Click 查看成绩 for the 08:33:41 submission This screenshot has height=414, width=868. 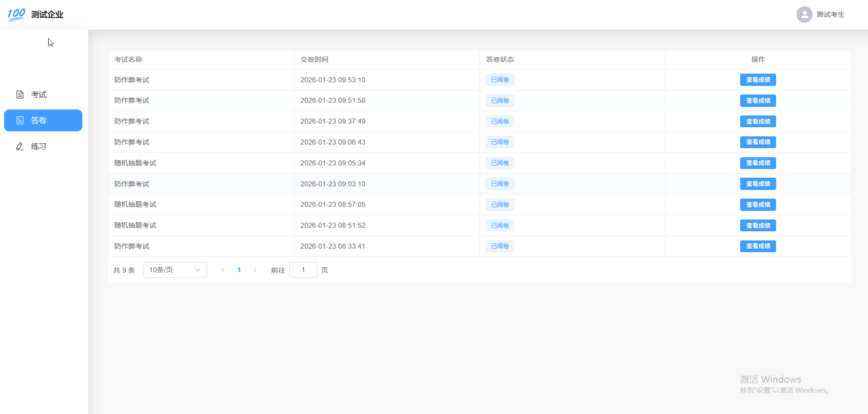coord(758,246)
